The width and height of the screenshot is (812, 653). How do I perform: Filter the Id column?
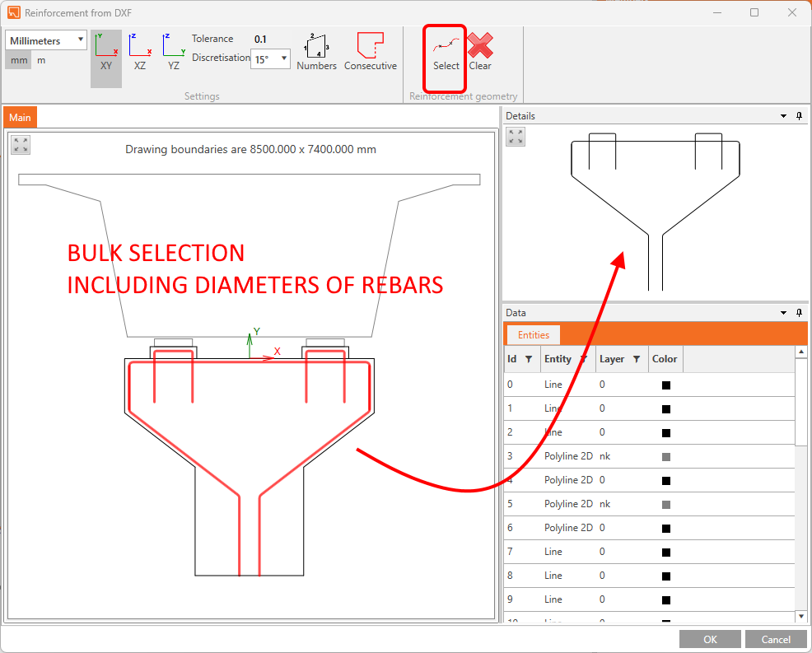529,359
